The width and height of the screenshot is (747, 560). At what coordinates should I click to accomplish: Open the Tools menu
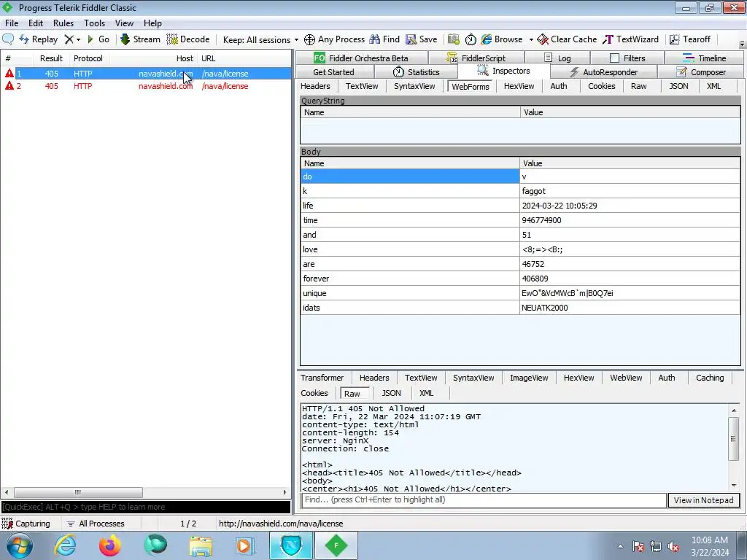[x=94, y=23]
